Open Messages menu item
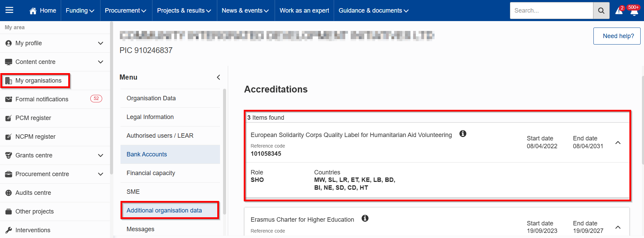The height and width of the screenshot is (238, 644). tap(170, 229)
